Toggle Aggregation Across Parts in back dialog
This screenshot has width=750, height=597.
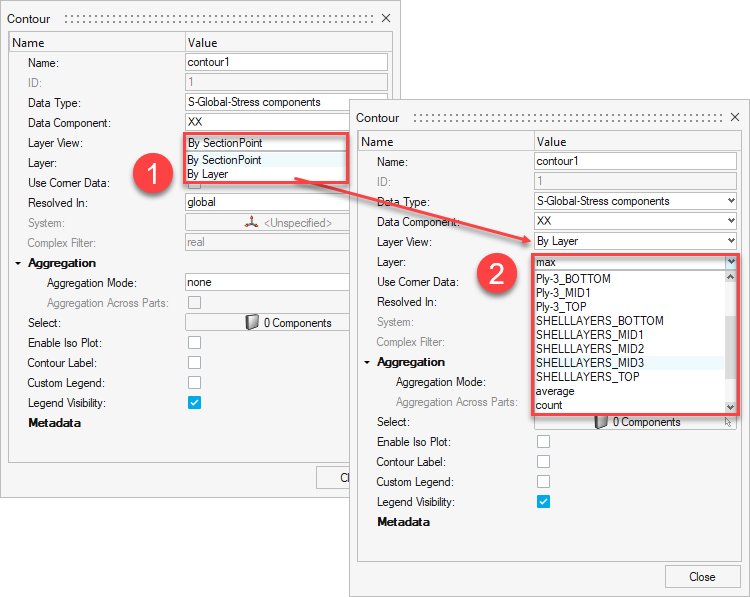(194, 302)
